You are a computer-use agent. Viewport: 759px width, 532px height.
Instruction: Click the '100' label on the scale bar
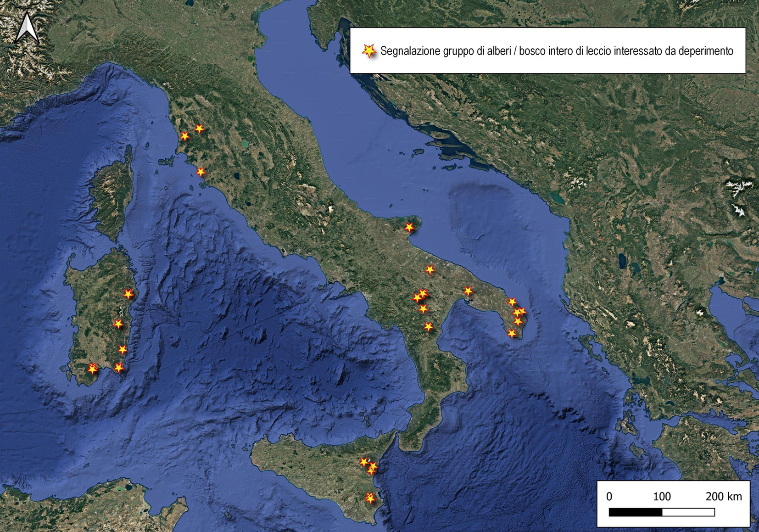click(662, 496)
